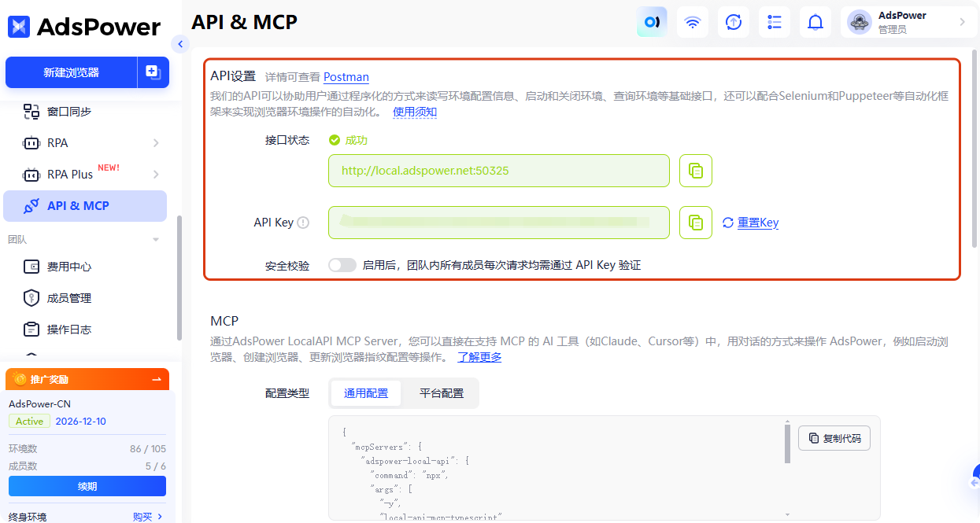The height and width of the screenshot is (523, 980).
Task: Open 操作日志 in sidebar
Action: (x=85, y=330)
